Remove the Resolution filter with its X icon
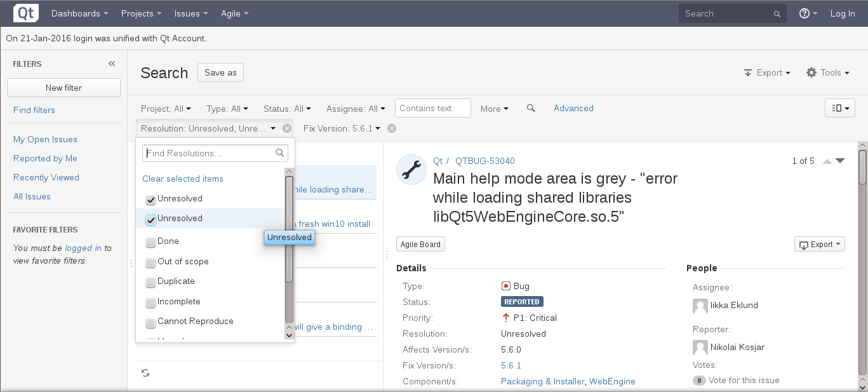Screen dimensions: 868x392 tap(287, 128)
